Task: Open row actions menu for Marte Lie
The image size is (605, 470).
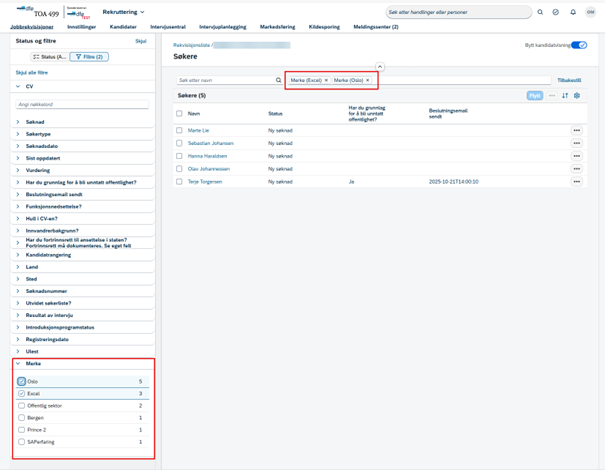Action: [576, 130]
